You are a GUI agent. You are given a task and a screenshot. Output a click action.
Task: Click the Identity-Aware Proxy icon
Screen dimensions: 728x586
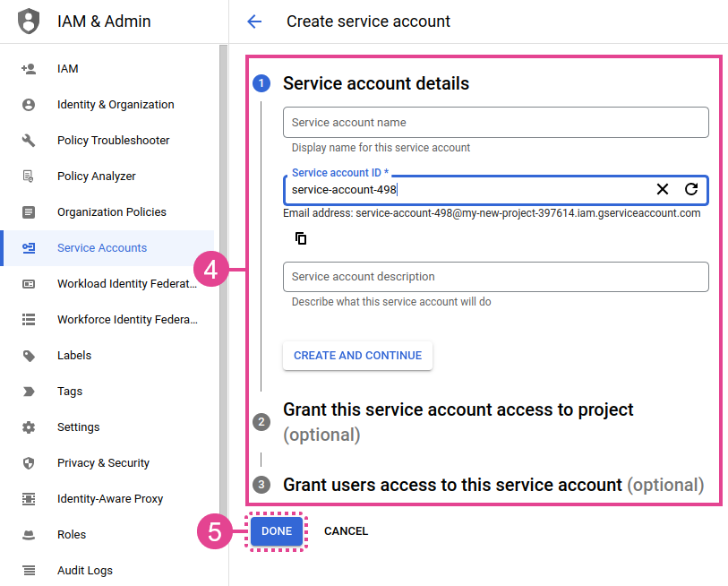[29, 498]
